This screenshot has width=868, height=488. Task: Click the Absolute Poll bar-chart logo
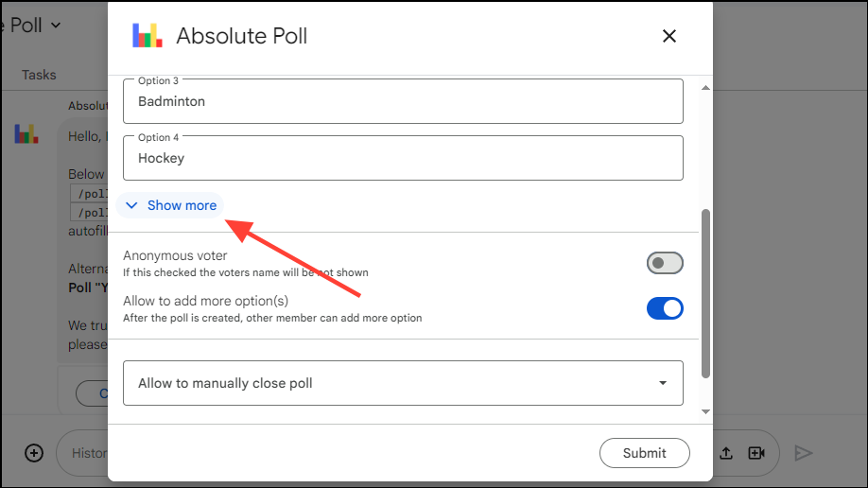pos(147,36)
